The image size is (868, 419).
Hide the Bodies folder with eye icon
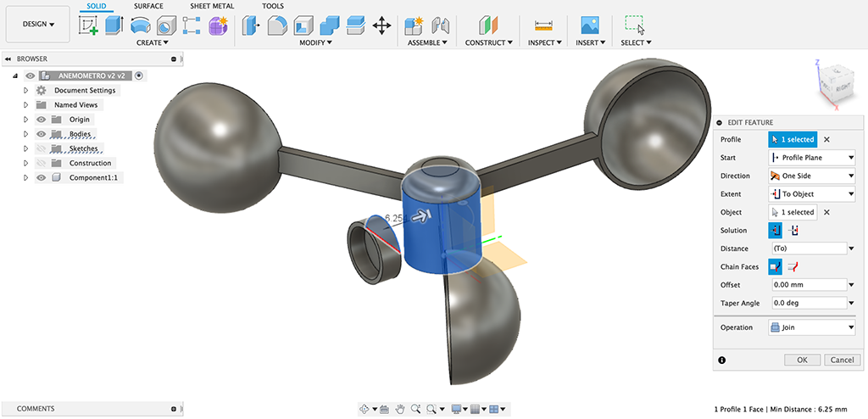coord(41,134)
